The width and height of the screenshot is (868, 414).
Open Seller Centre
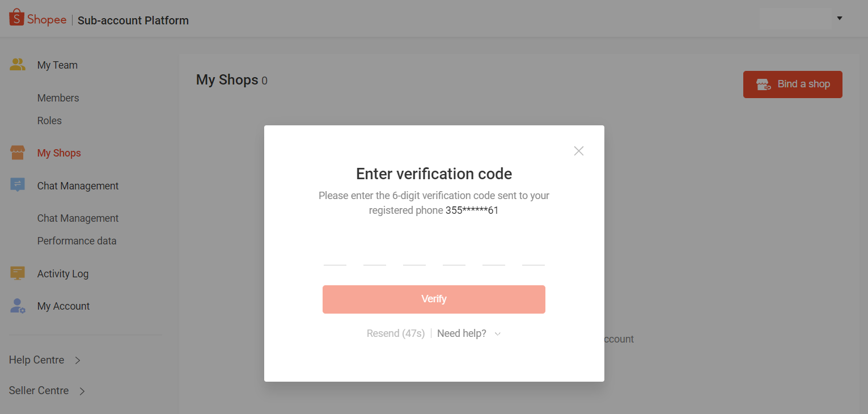(x=39, y=390)
